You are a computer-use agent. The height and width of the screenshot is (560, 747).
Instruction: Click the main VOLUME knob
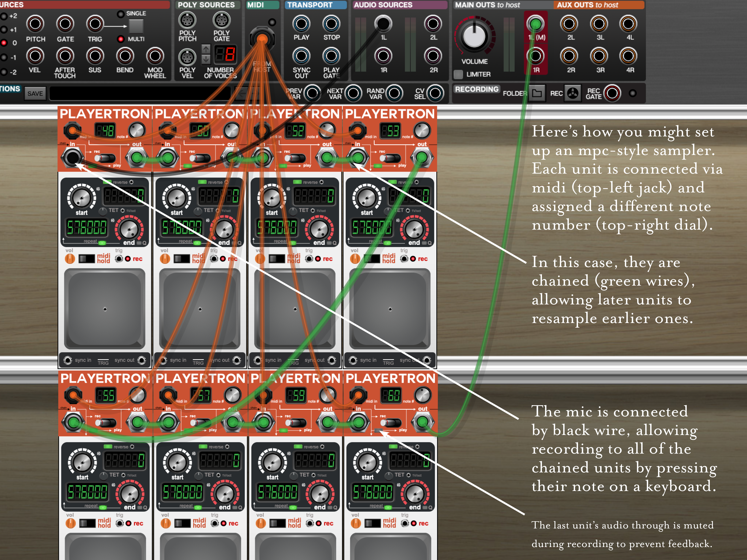474,36
